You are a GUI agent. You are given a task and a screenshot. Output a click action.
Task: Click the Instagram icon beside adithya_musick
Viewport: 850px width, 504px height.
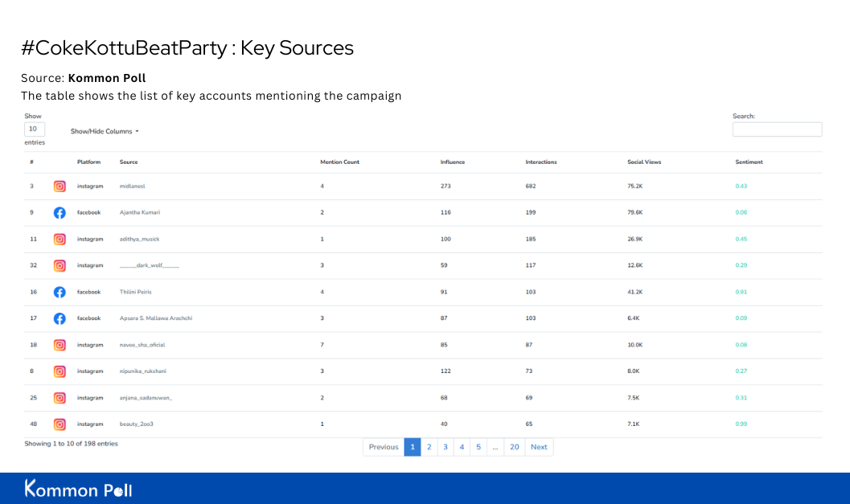[x=60, y=240]
